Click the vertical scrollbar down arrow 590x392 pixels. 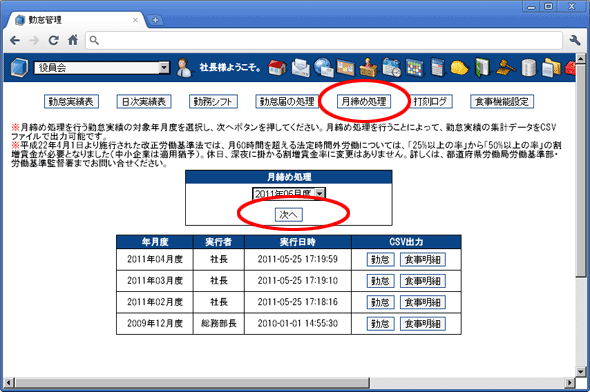tap(581, 371)
